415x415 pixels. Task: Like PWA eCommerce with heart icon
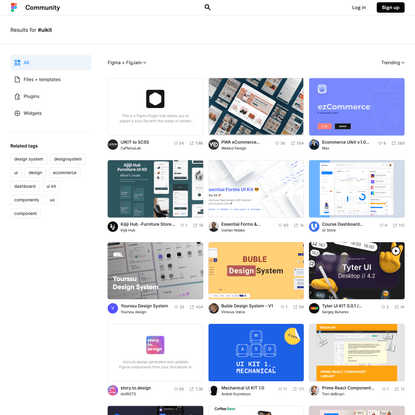(277, 143)
